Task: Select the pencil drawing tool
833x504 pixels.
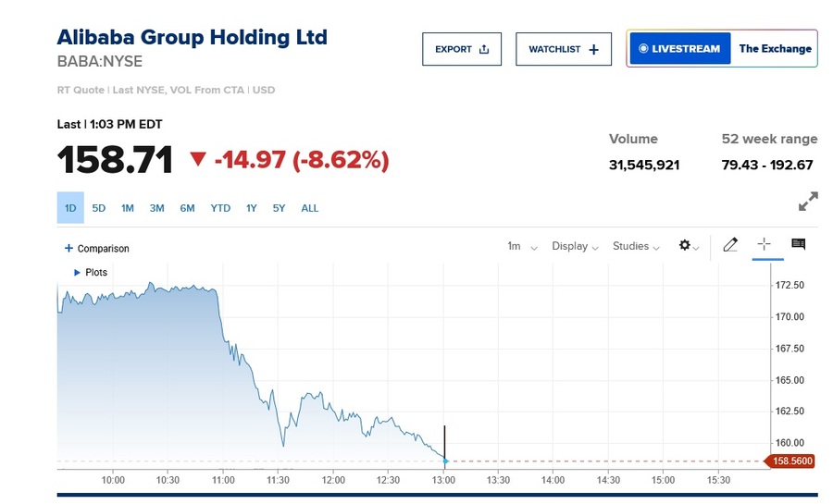Action: 730,245
